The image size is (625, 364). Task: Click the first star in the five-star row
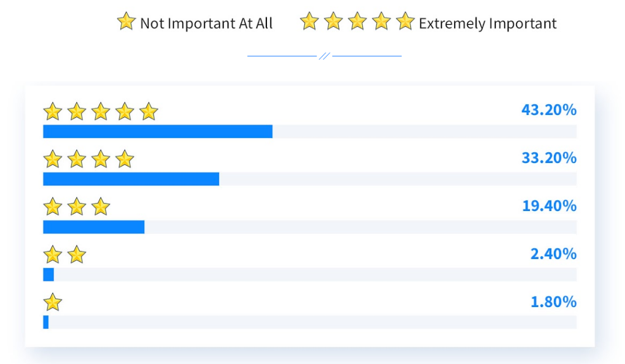(x=53, y=112)
